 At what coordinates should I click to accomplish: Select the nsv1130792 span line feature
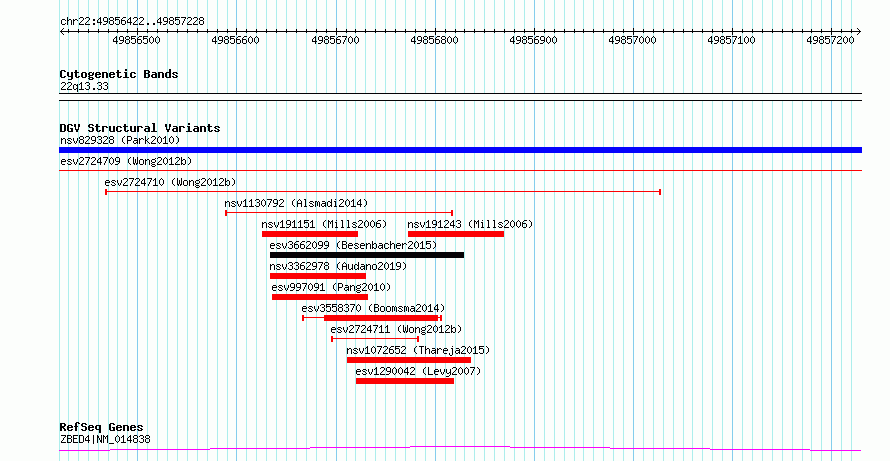point(339,213)
